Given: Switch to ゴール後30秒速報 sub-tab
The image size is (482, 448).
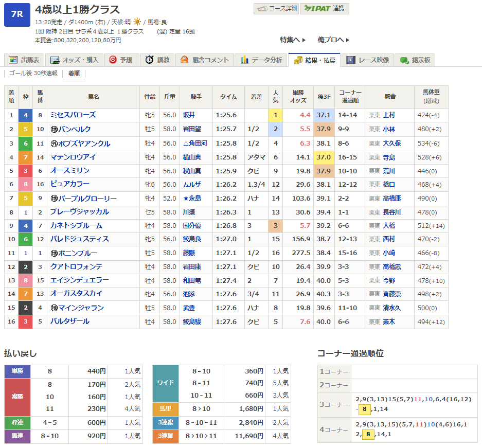Looking at the screenshot, I should [33, 74].
